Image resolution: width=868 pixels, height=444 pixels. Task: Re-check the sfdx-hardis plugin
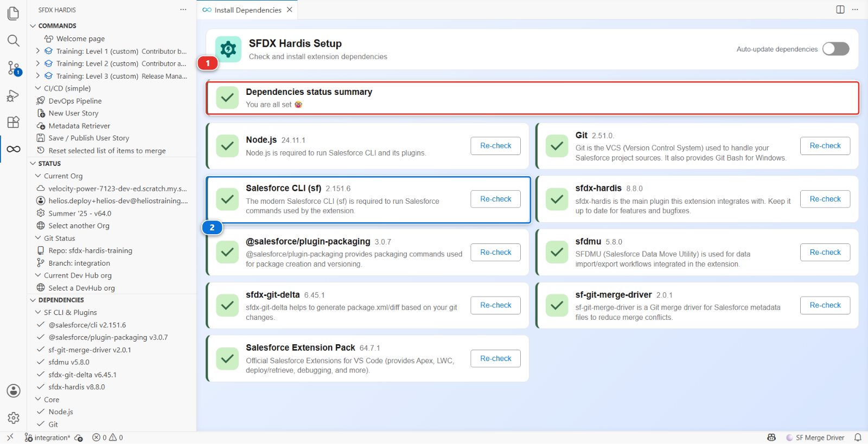[x=825, y=199]
